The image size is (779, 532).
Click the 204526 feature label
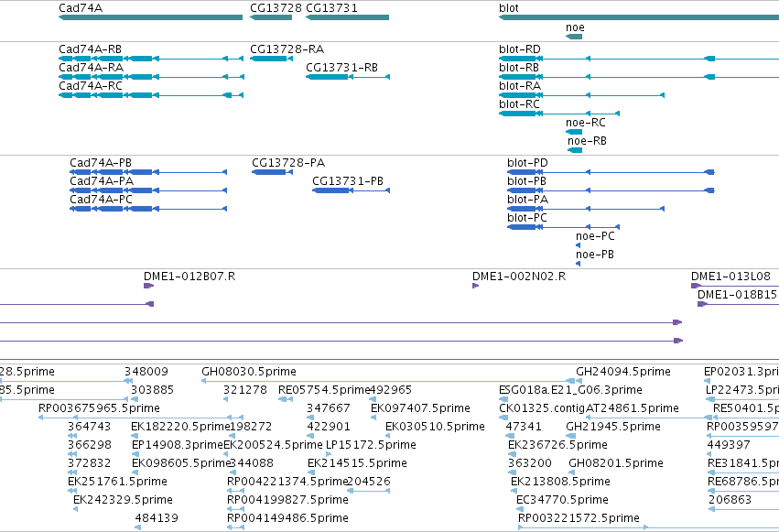click(369, 482)
